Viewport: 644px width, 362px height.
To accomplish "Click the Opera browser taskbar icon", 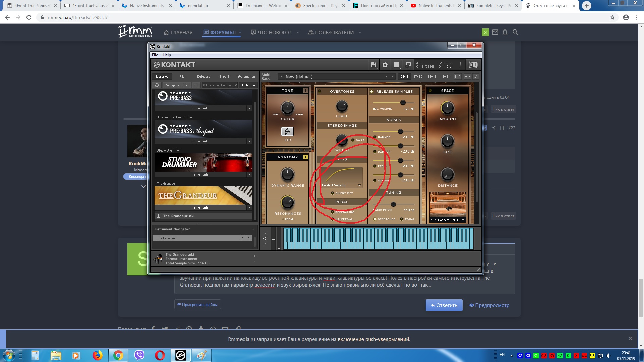I will pos(160,355).
